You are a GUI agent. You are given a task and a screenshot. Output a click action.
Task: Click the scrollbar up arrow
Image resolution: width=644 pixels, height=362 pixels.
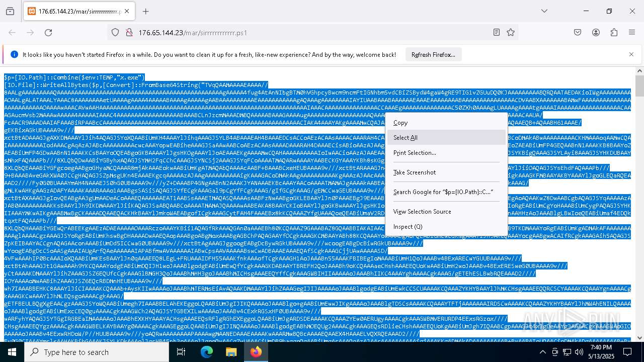point(639,71)
